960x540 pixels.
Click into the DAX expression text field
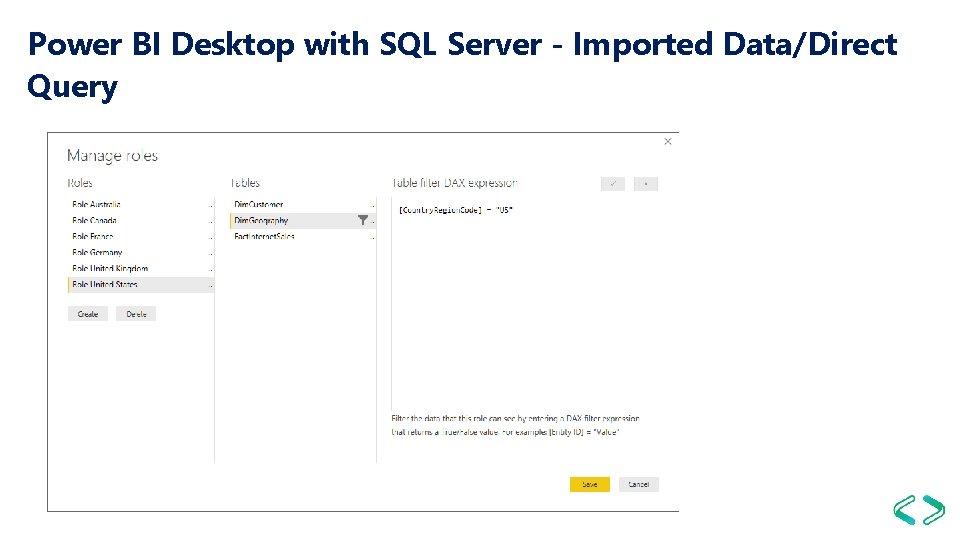(x=525, y=302)
